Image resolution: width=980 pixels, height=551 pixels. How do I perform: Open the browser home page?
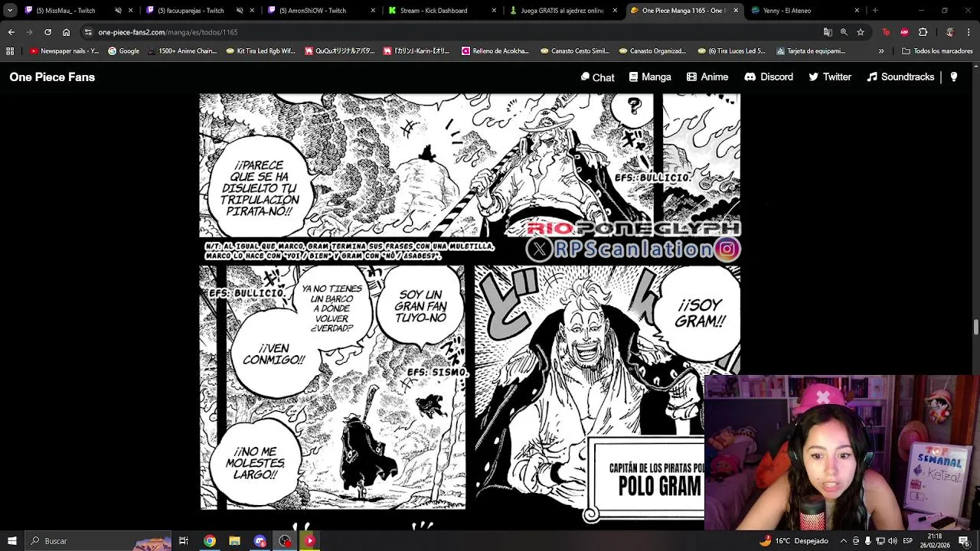(66, 32)
